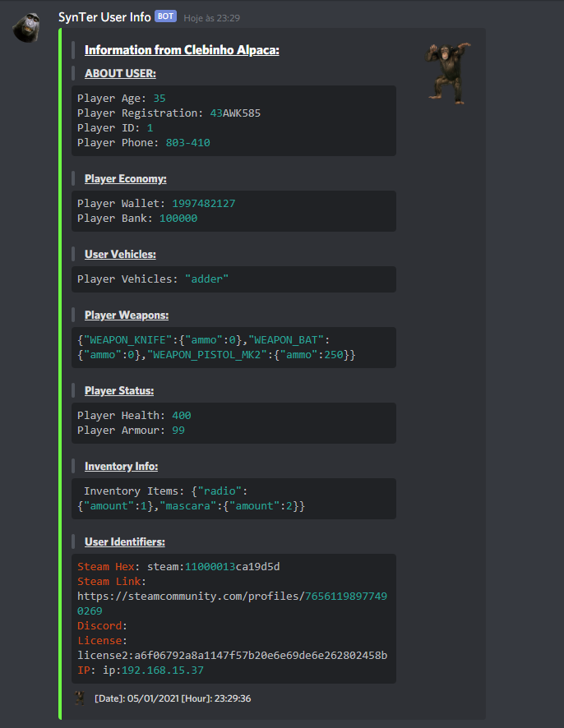Image resolution: width=564 pixels, height=728 pixels.
Task: Select the BOT tag badge
Action: tap(165, 16)
